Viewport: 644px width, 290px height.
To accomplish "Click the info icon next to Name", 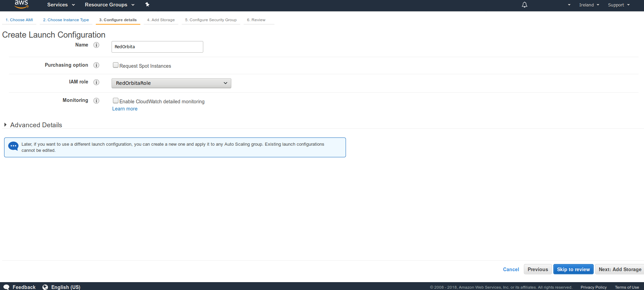I will [96, 45].
